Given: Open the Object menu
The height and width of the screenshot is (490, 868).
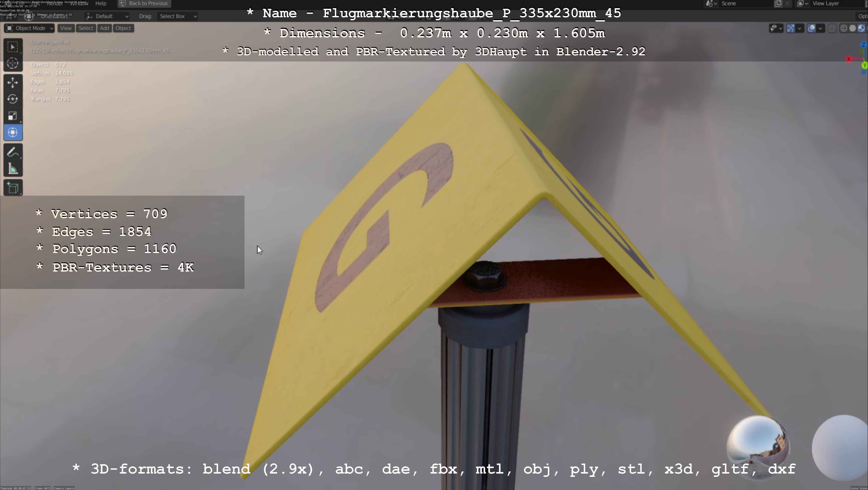Looking at the screenshot, I should pos(123,28).
